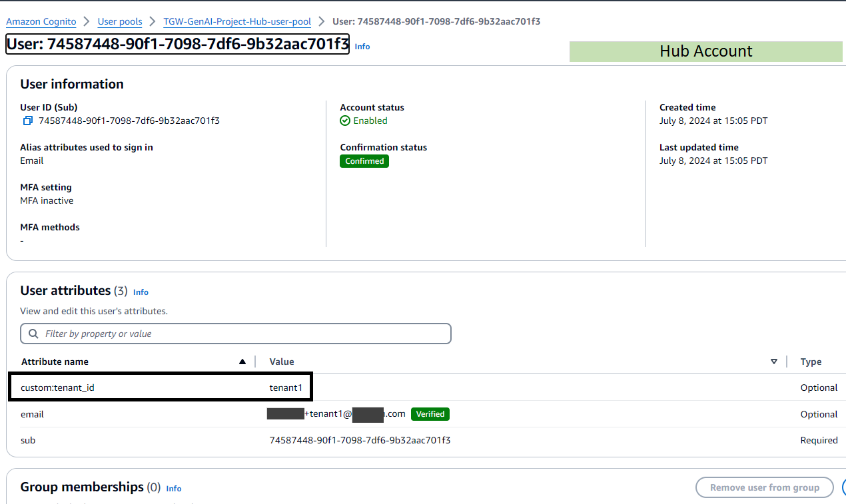846x504 pixels.
Task: Open the Value column filter dropdown
Action: pos(774,362)
